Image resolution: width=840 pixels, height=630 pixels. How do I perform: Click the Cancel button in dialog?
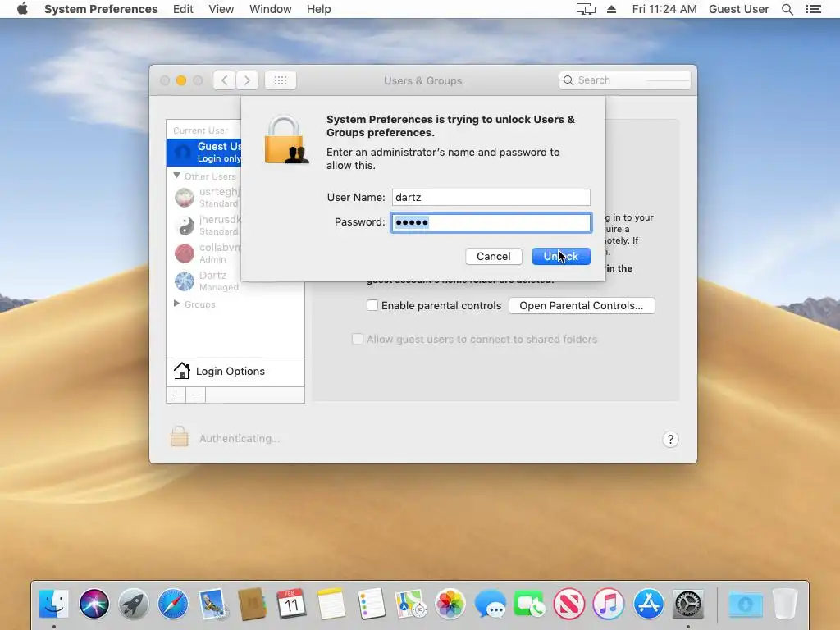493,256
